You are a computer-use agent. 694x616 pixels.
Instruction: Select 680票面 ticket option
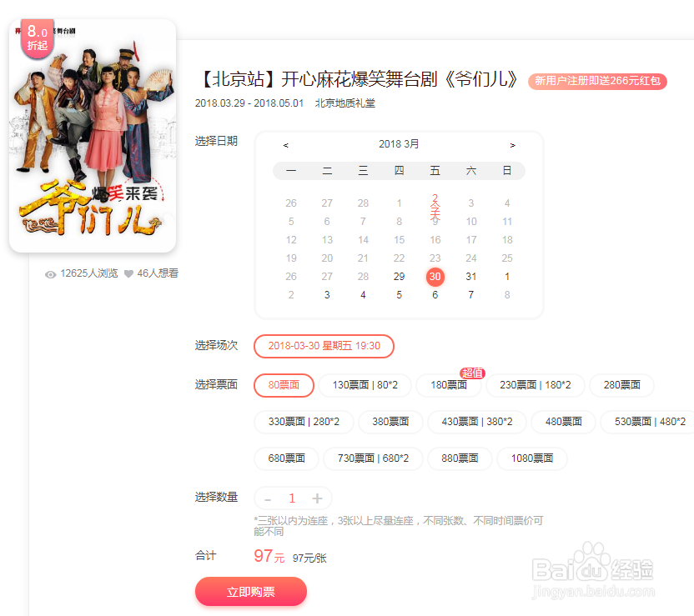[x=286, y=458]
